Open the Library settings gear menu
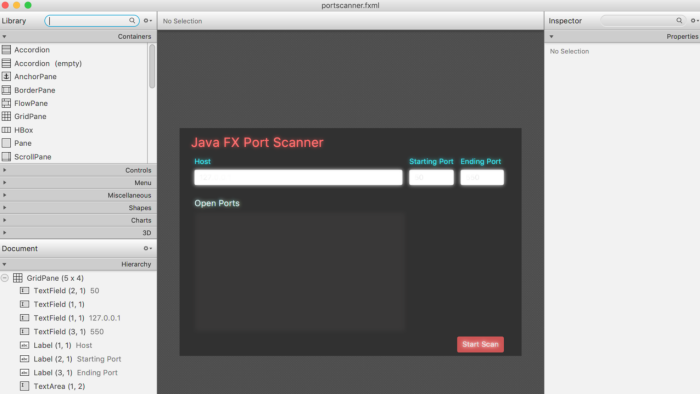 147,21
